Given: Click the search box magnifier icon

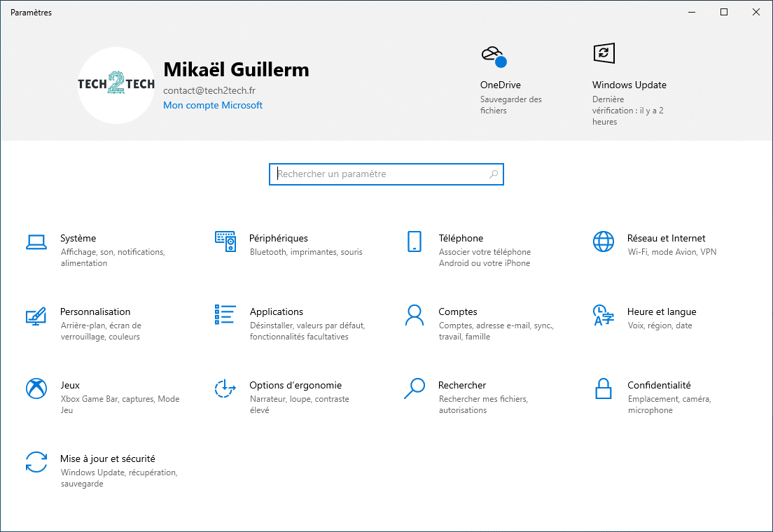Looking at the screenshot, I should 494,174.
